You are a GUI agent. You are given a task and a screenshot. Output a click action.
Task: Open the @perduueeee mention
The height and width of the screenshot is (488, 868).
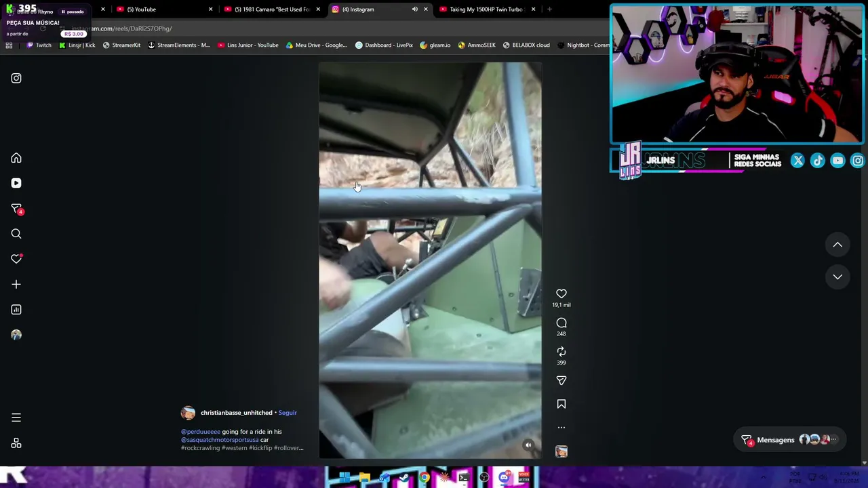click(201, 432)
